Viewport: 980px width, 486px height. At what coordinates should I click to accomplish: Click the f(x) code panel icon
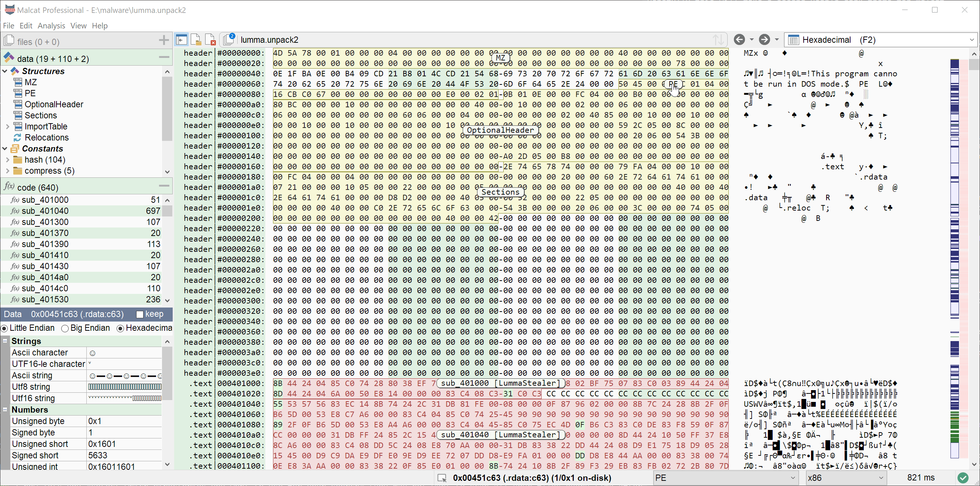9,186
